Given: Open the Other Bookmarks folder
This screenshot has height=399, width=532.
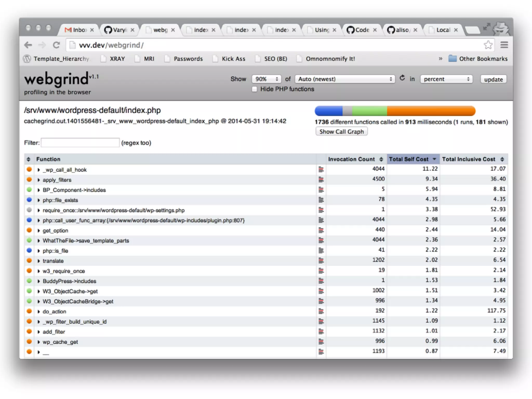Looking at the screenshot, I should pos(478,59).
